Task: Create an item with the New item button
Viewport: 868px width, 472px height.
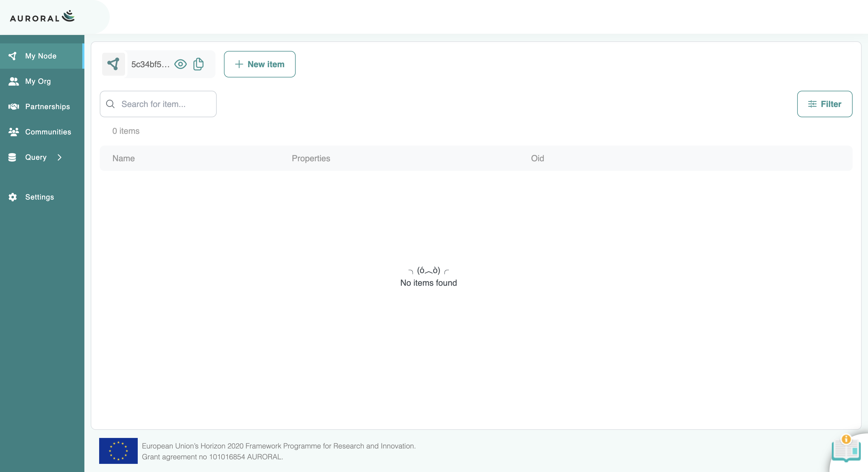Action: tap(259, 64)
